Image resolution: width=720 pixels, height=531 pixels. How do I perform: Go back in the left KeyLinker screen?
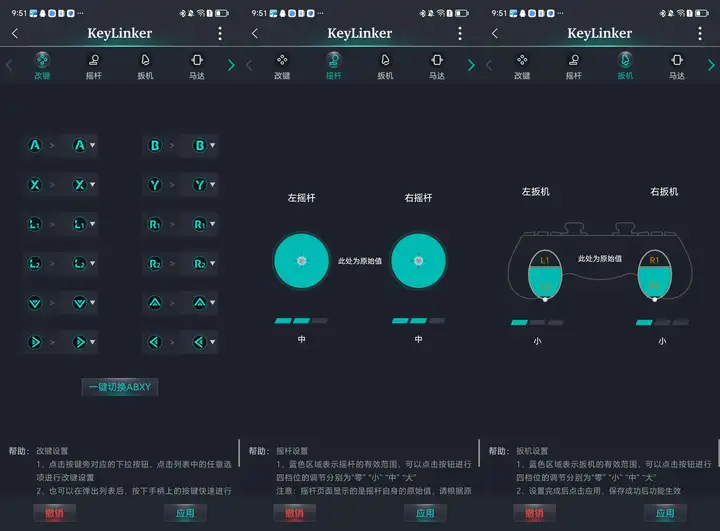pyautogui.click(x=15, y=34)
